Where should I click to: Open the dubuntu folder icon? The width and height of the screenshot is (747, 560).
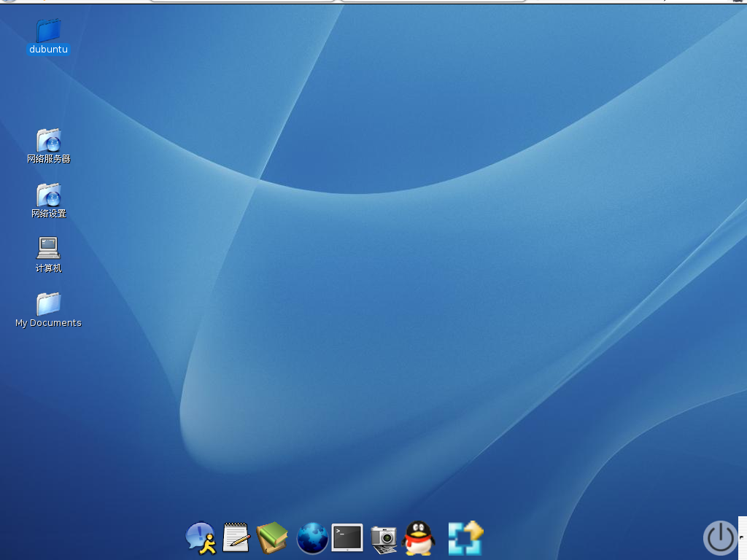point(48,30)
